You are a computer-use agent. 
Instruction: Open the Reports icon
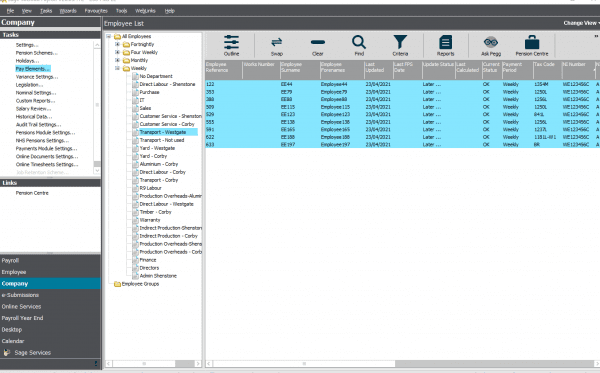tap(445, 42)
